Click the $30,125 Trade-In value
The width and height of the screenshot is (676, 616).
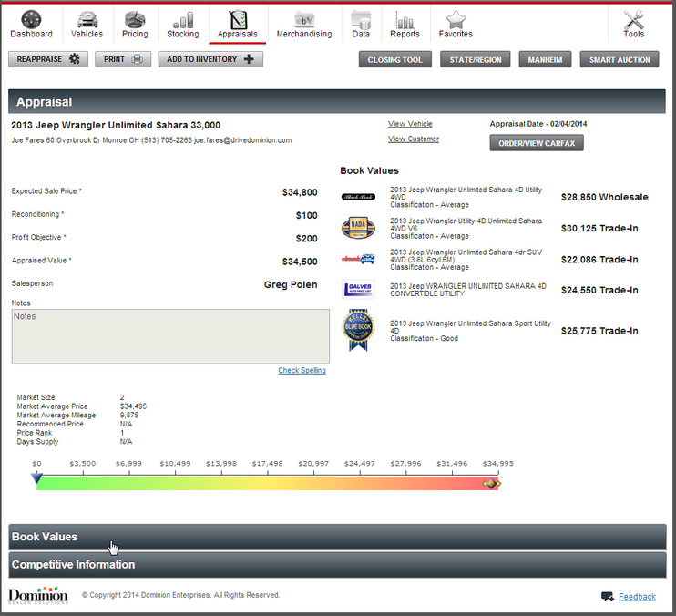click(x=599, y=229)
